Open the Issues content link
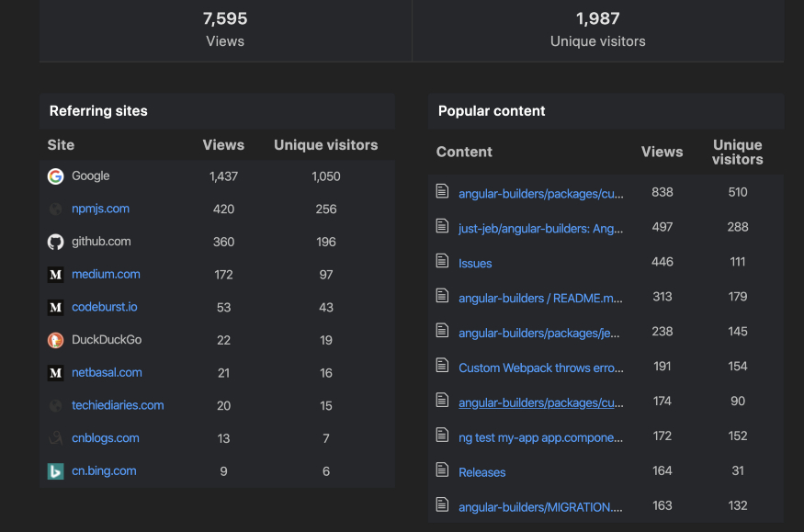 [x=475, y=264]
